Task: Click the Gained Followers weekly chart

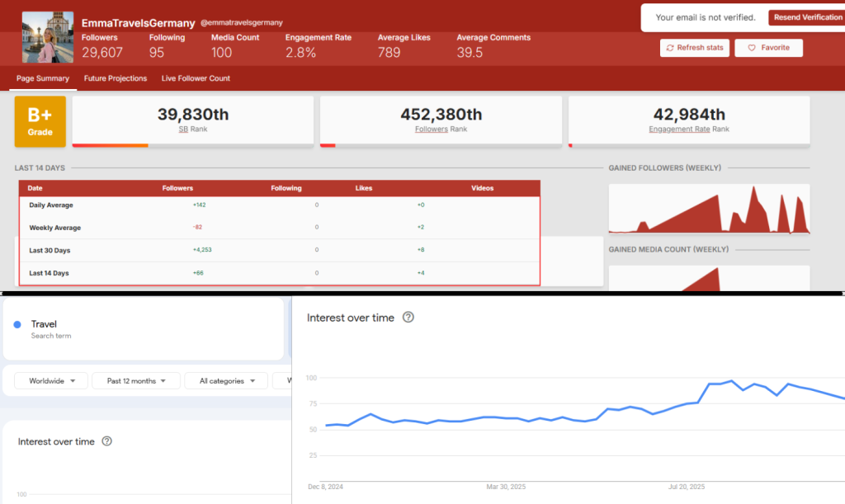Action: coord(708,209)
